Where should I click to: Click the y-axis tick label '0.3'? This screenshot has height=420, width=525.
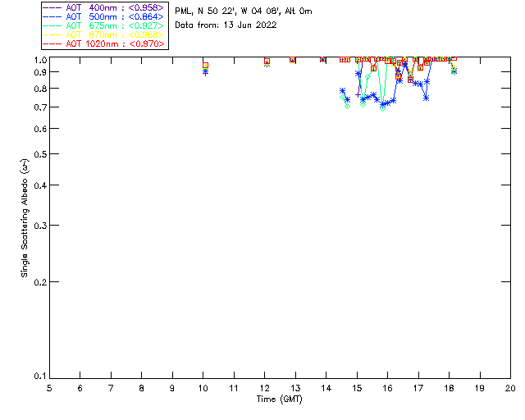pyautogui.click(x=40, y=226)
